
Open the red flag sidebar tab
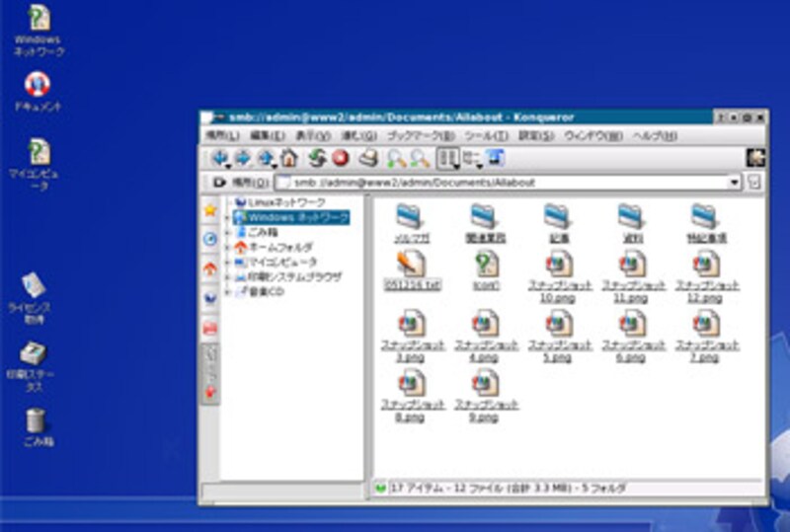[x=210, y=392]
